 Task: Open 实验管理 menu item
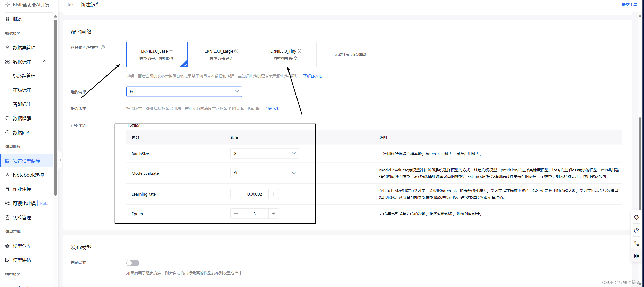pos(27,217)
